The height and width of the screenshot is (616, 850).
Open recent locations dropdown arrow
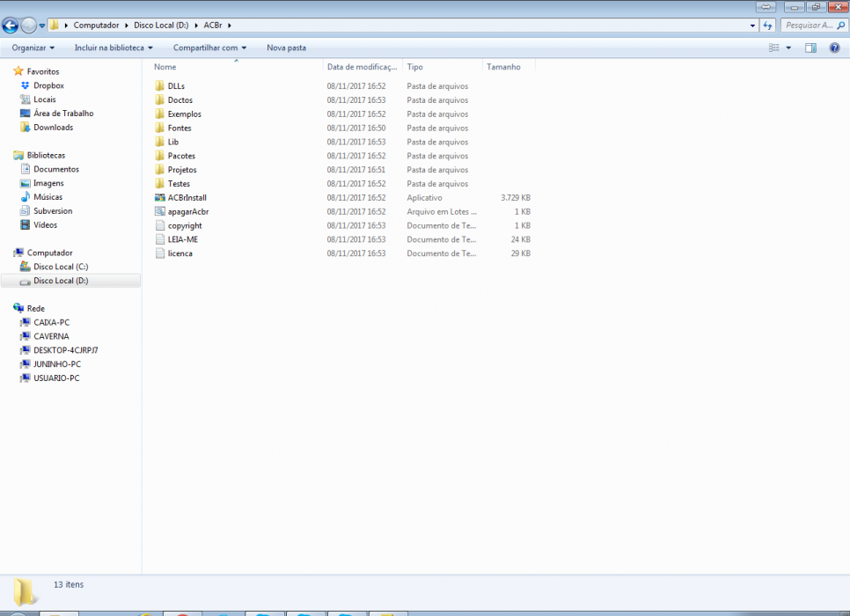pos(41,26)
